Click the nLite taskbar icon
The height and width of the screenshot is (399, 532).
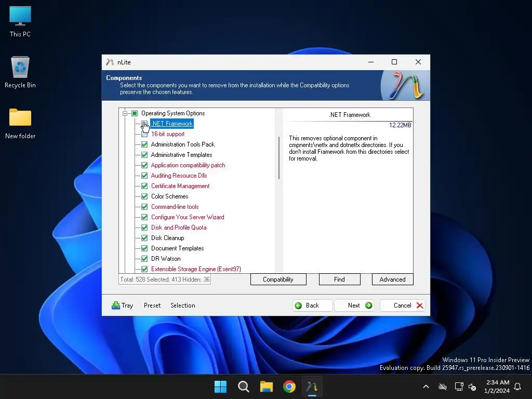pos(312,387)
